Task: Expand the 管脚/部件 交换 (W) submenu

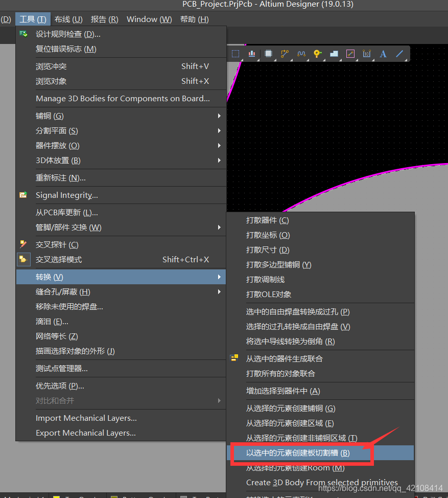Action: click(121, 228)
